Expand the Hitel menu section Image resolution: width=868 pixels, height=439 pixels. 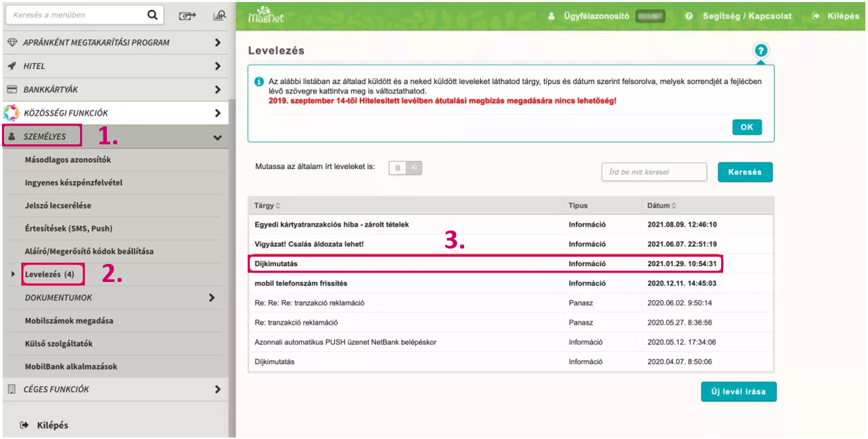217,66
